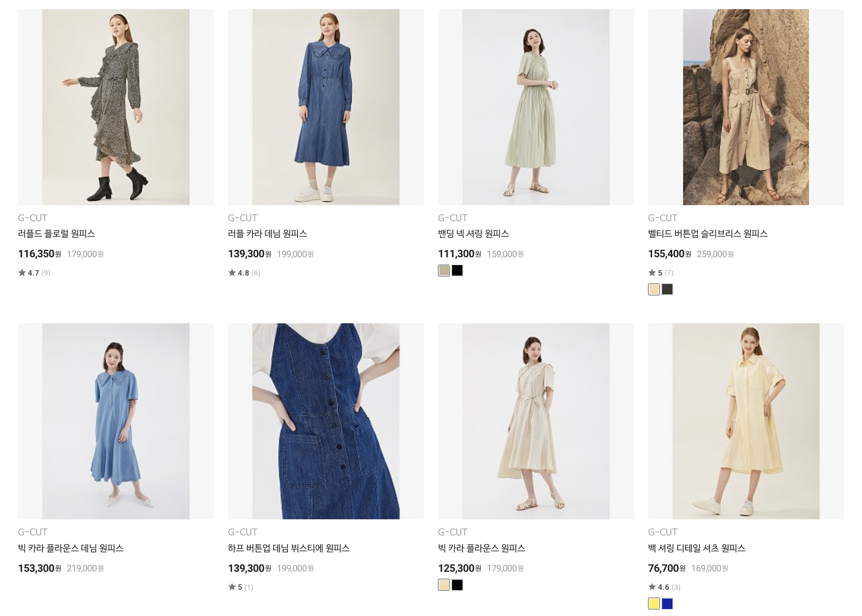Viewport: 862px width, 616px height.
Task: Click G-CUT brand above 백 셔링 디테일 셔츠 원피스
Action: point(663,532)
